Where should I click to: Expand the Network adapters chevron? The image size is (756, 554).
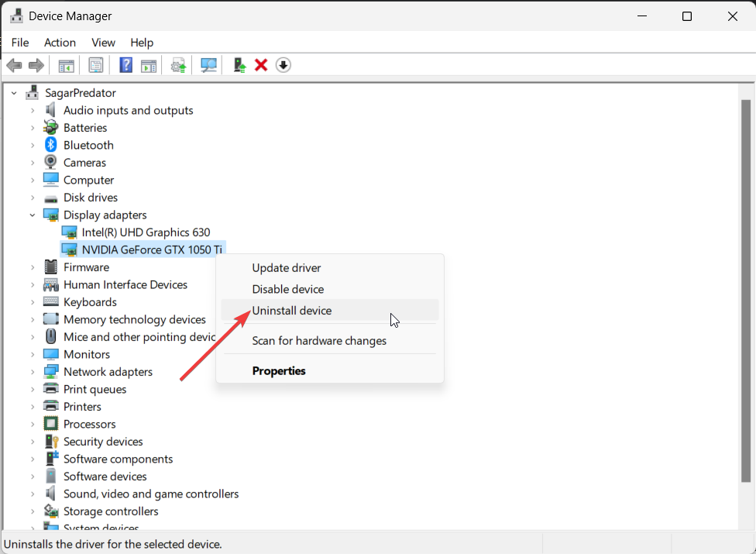[x=33, y=372]
